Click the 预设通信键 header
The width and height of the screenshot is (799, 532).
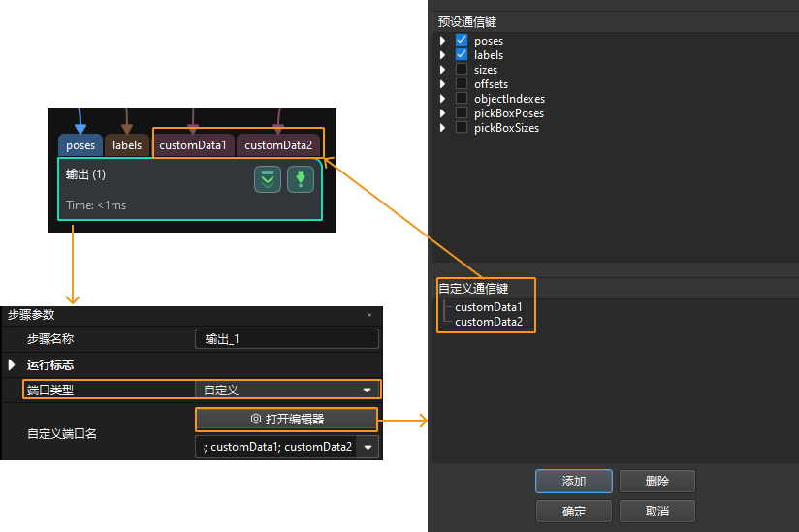(467, 22)
